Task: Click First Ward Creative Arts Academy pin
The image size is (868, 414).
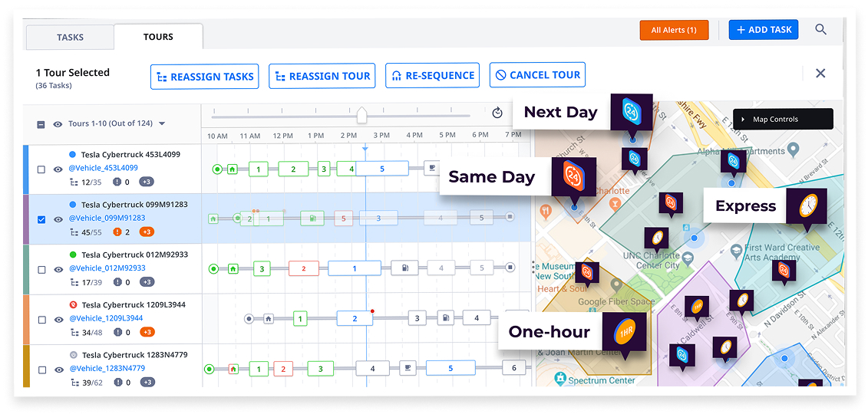Action: [x=736, y=251]
